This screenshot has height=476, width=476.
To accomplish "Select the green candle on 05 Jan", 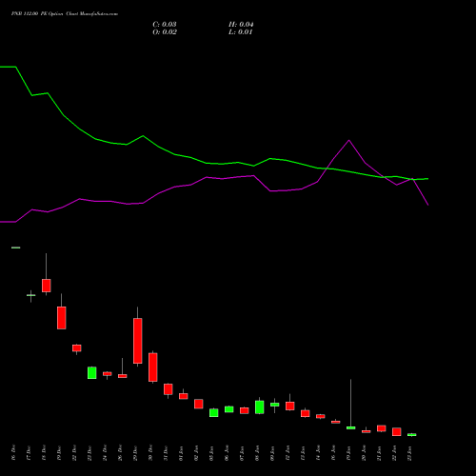I will [214, 412].
